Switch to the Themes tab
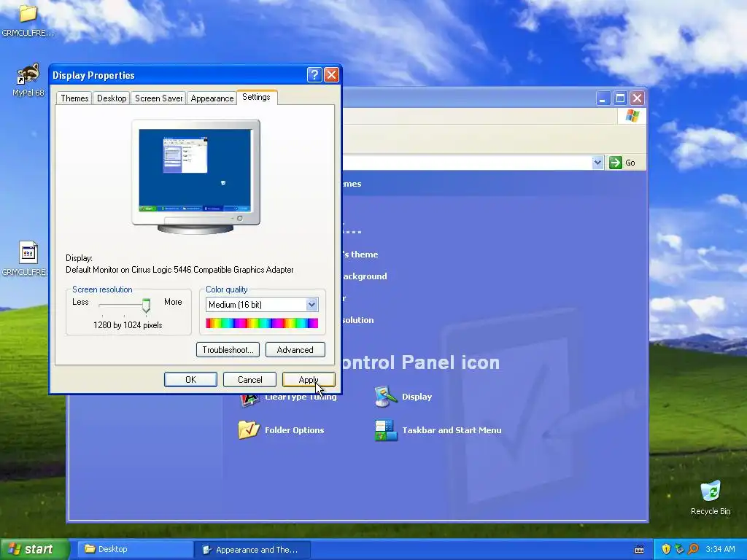747x560 pixels. point(74,98)
